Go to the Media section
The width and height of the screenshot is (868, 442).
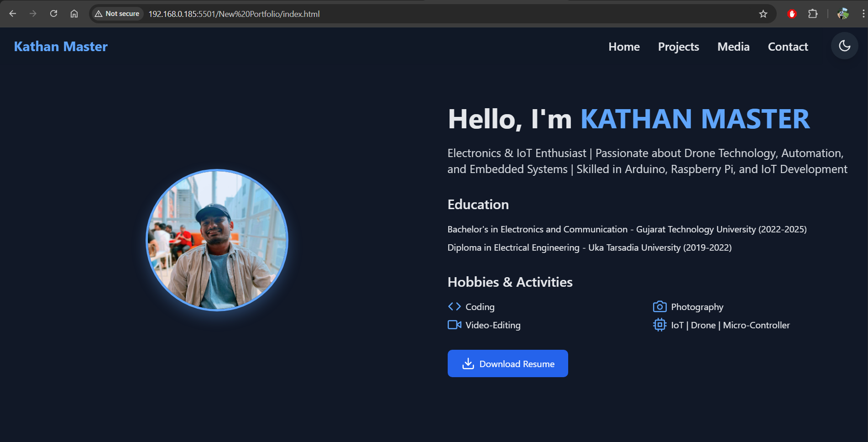(733, 47)
